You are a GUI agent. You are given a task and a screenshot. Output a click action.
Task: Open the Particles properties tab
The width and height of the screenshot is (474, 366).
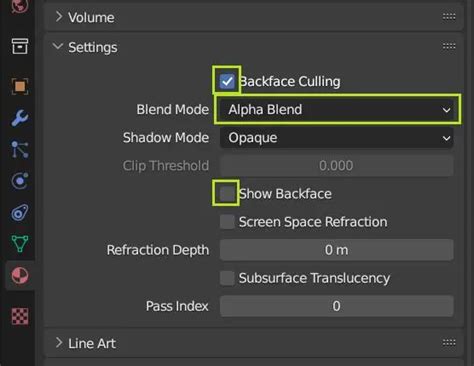(20, 149)
